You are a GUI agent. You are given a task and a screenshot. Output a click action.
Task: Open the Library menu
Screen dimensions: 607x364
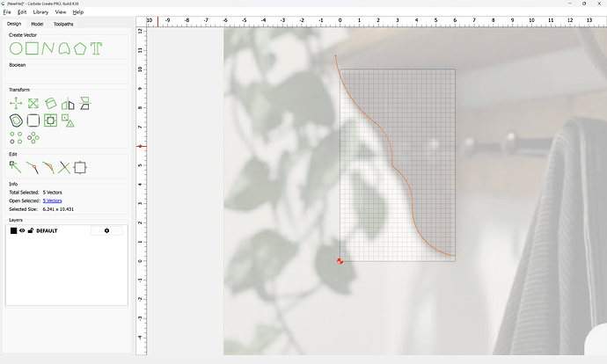pos(40,12)
